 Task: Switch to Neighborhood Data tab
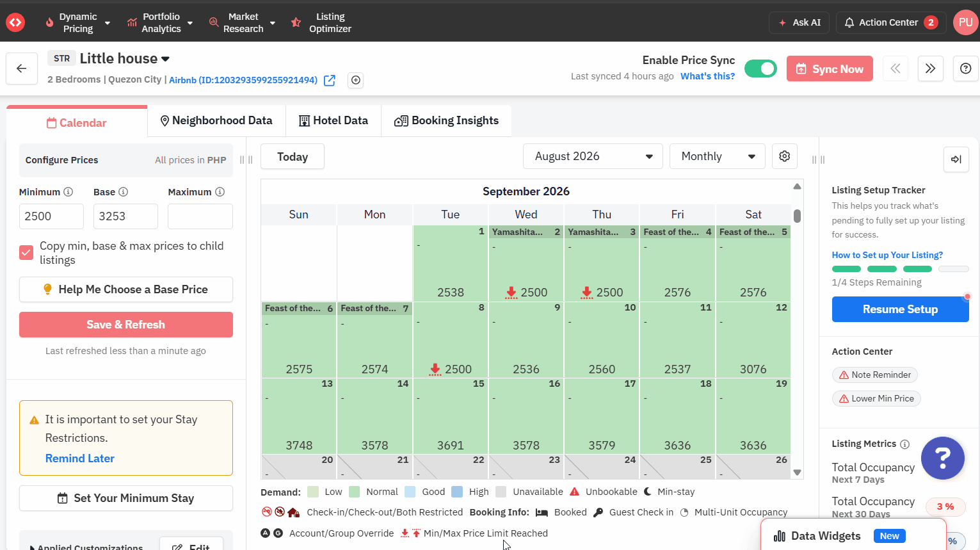tap(216, 120)
